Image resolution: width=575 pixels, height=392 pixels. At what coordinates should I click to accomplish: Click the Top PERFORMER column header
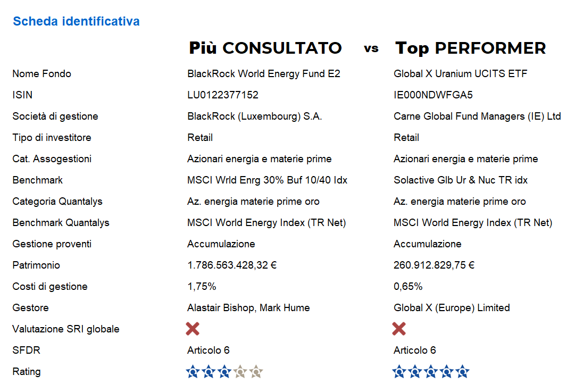(471, 48)
